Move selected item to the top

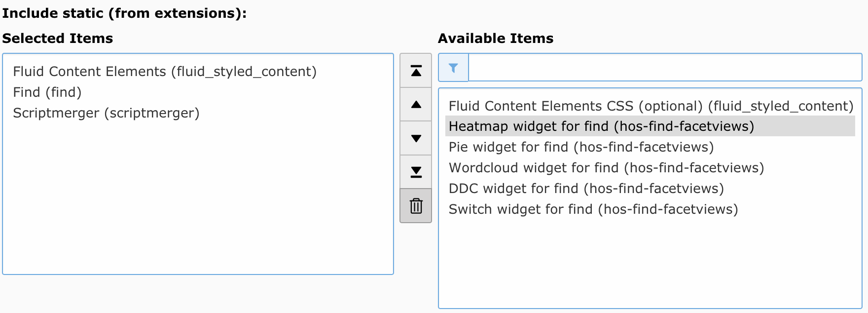click(416, 71)
